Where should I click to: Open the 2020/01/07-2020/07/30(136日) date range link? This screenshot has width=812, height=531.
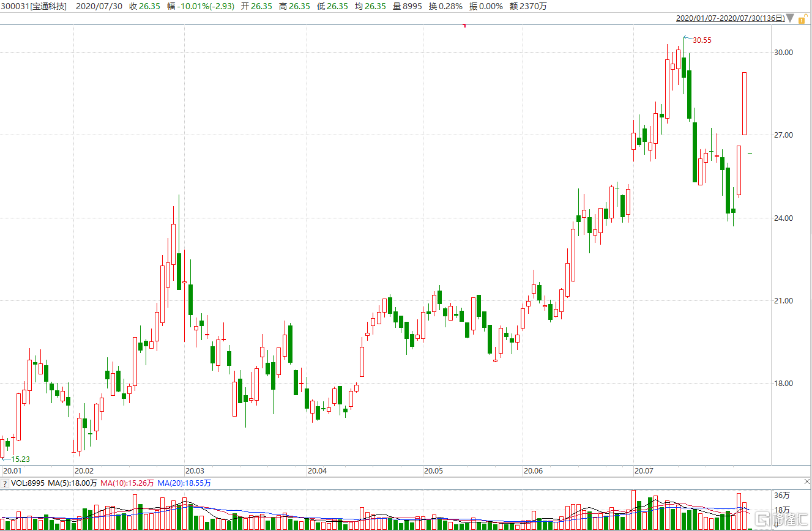point(730,18)
